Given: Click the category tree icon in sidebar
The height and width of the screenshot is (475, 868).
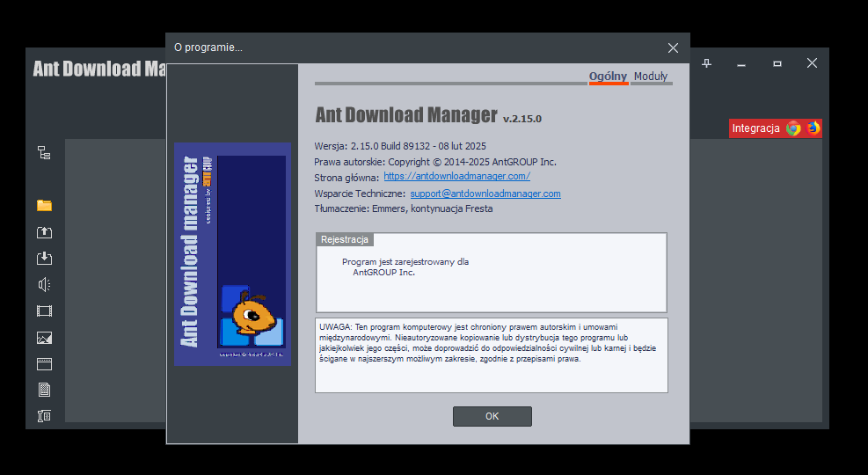Looking at the screenshot, I should (x=44, y=152).
